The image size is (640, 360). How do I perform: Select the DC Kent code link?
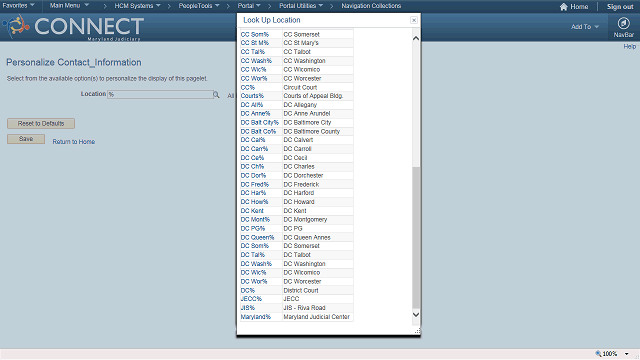tap(252, 211)
